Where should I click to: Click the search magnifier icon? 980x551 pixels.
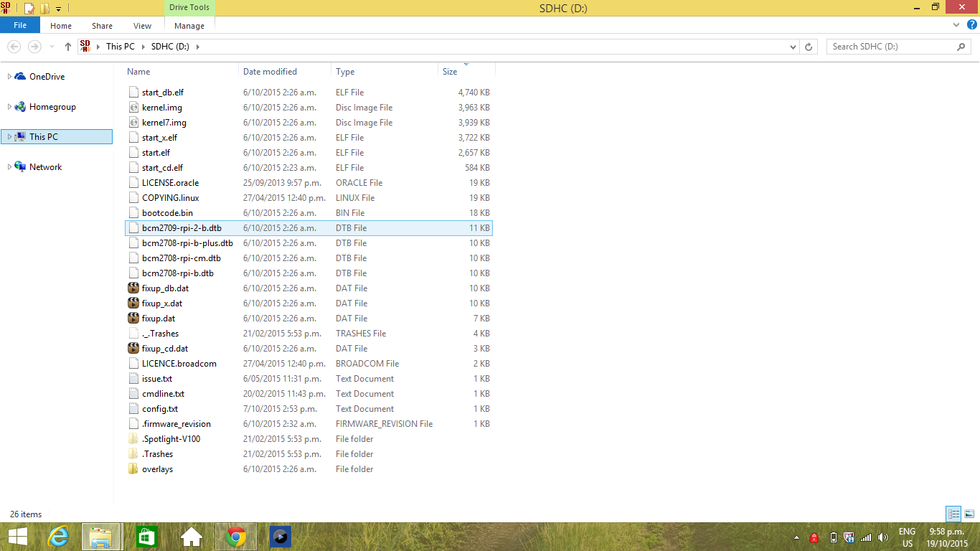(962, 47)
